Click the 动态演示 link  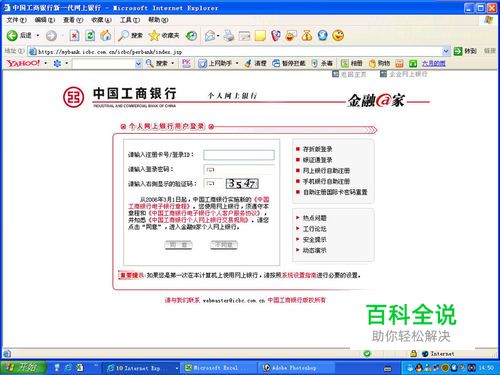[314, 250]
